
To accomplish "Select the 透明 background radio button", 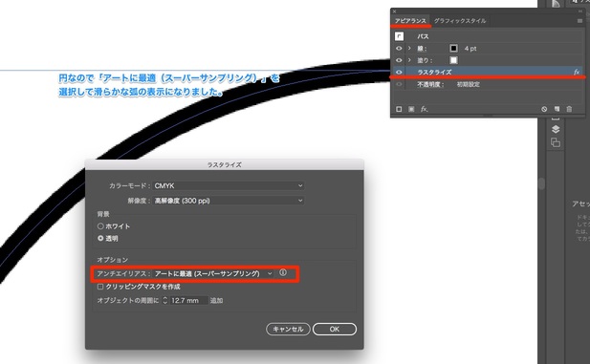I will pyautogui.click(x=100, y=239).
